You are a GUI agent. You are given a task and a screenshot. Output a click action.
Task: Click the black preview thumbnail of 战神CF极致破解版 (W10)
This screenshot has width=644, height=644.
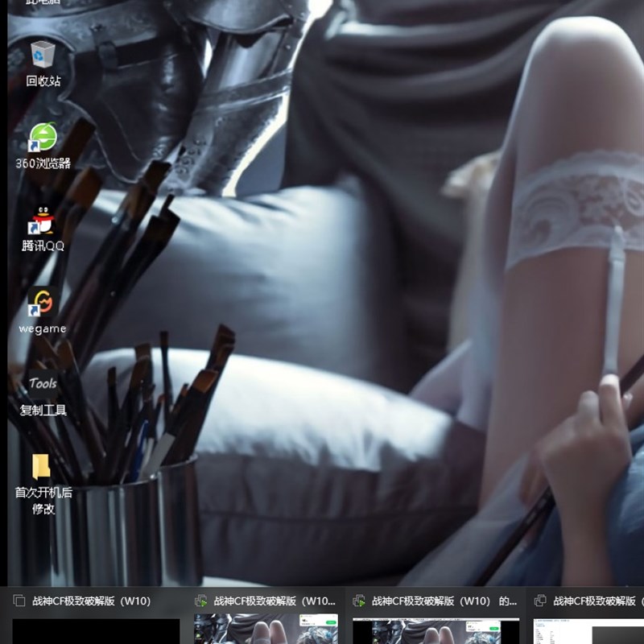tap(96, 631)
